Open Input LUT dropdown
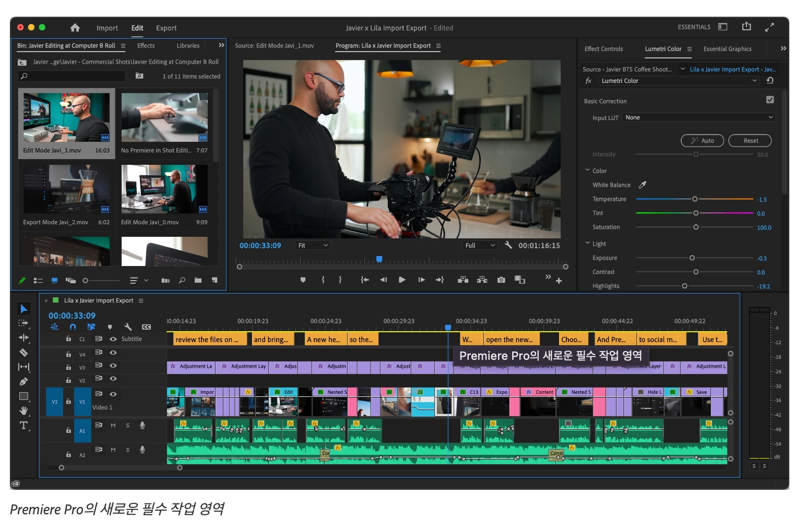Image resolution: width=806 pixels, height=532 pixels. point(699,117)
